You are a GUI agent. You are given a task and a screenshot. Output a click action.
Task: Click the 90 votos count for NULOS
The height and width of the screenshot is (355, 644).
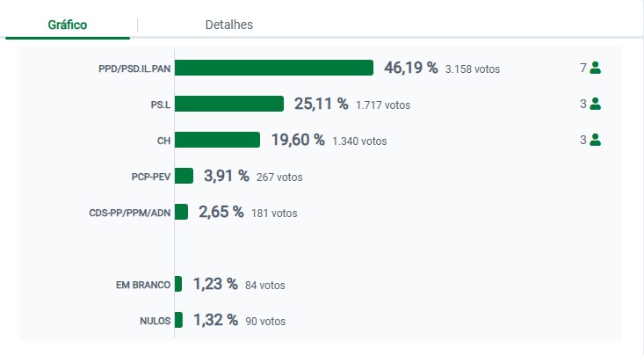(x=265, y=322)
